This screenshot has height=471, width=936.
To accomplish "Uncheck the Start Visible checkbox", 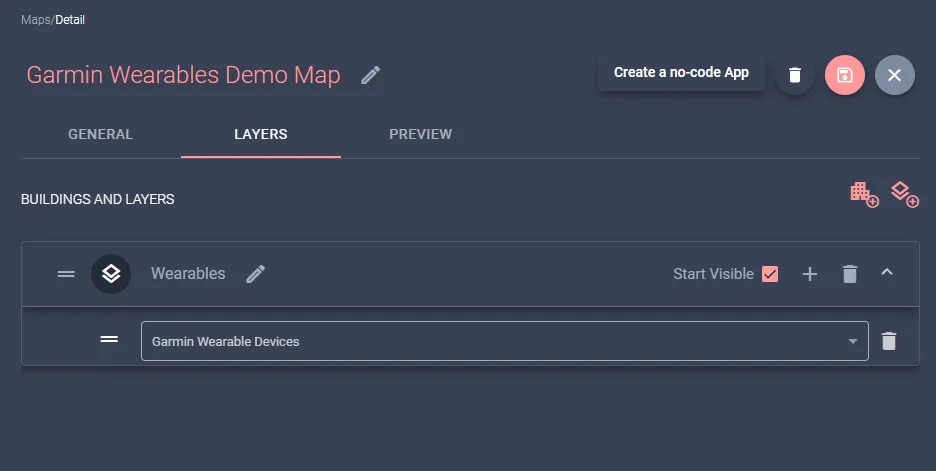I will click(x=770, y=274).
